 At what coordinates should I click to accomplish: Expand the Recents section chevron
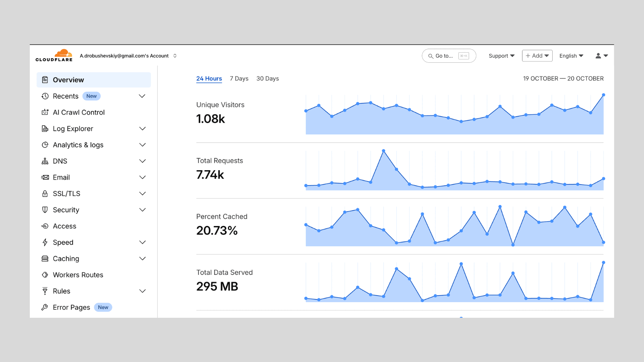coord(142,96)
